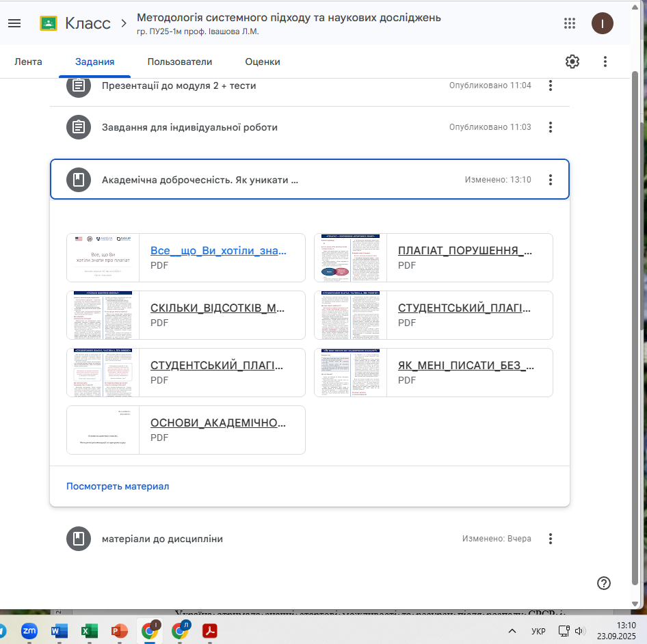The width and height of the screenshot is (647, 644).
Task: Open the main hamburger menu
Action: (14, 23)
